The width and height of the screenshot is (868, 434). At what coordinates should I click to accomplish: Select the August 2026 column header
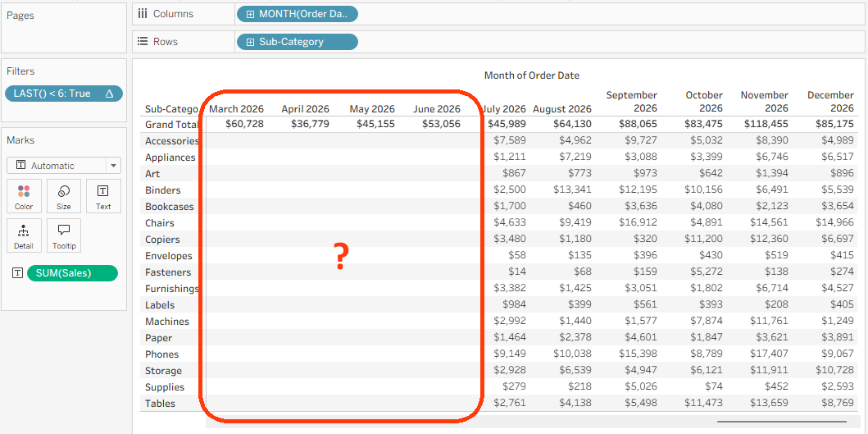pyautogui.click(x=562, y=108)
